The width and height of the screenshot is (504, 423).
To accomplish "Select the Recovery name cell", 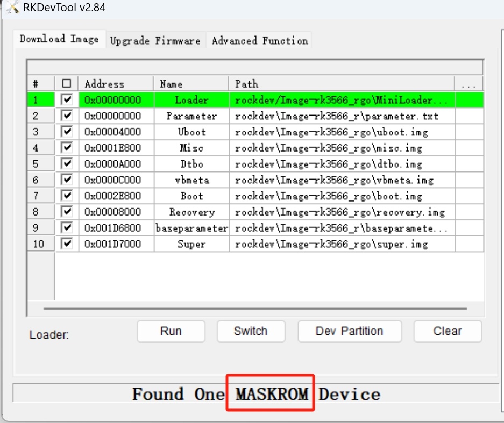I will (191, 212).
